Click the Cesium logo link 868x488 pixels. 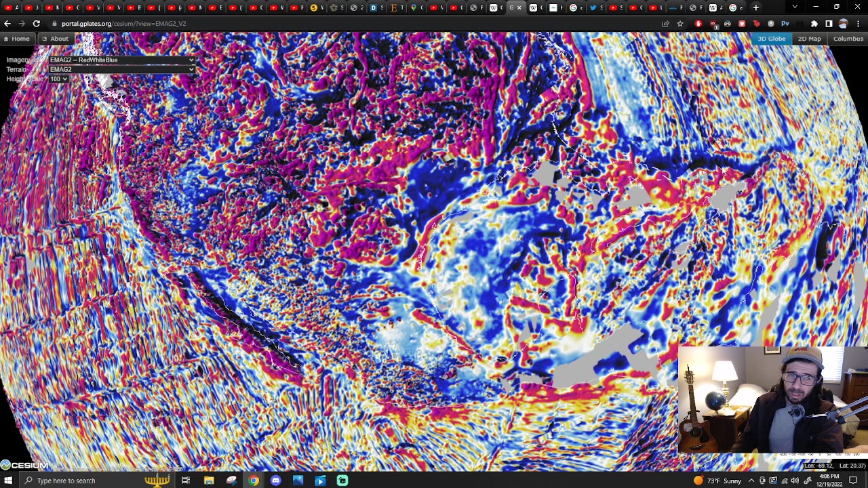pyautogui.click(x=24, y=465)
